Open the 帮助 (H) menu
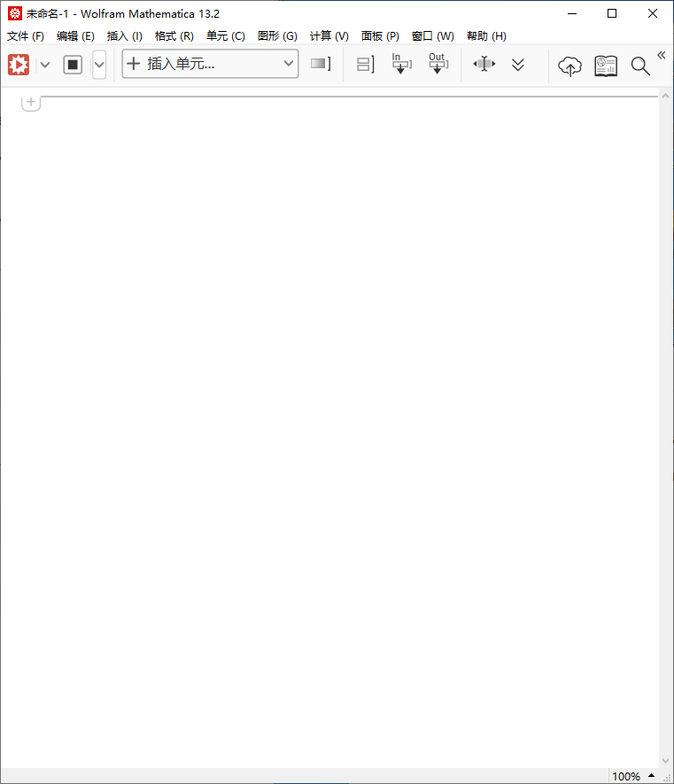674x784 pixels. [x=486, y=36]
